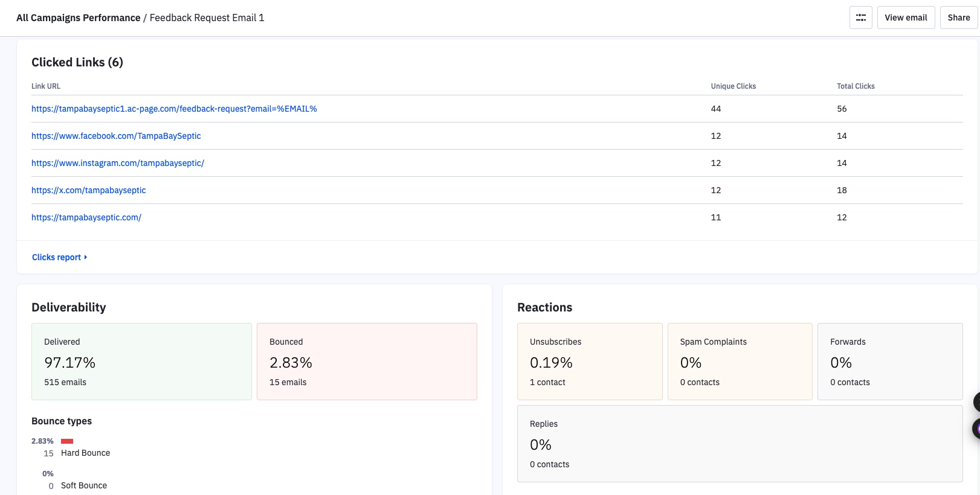Viewport: 980px width, 495px height.
Task: Open the Spam Complaints card
Action: click(740, 362)
